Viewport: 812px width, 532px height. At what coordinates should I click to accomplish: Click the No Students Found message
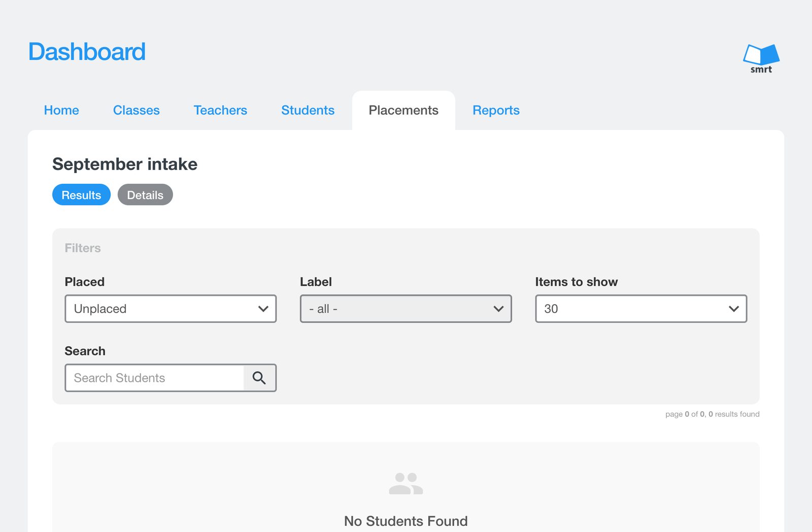point(406,521)
